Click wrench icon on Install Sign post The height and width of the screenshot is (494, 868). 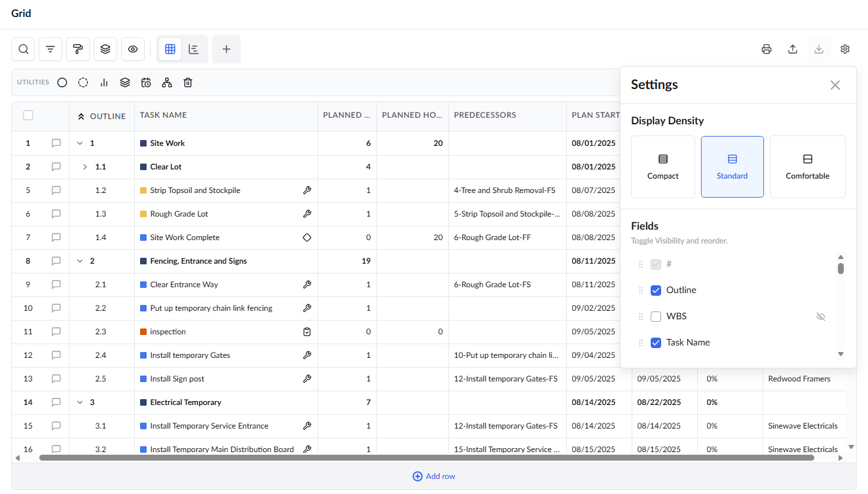307,379
